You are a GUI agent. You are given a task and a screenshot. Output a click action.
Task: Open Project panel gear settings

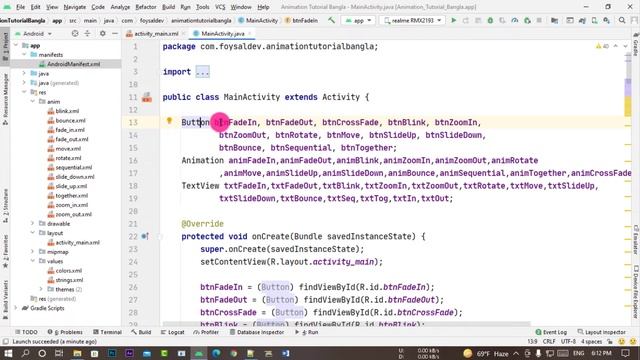click(x=102, y=33)
